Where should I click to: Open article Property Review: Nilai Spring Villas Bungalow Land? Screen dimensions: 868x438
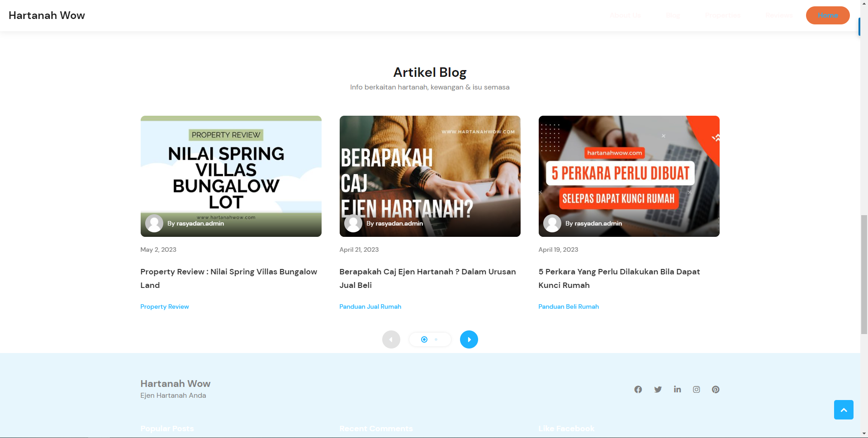pos(229,278)
